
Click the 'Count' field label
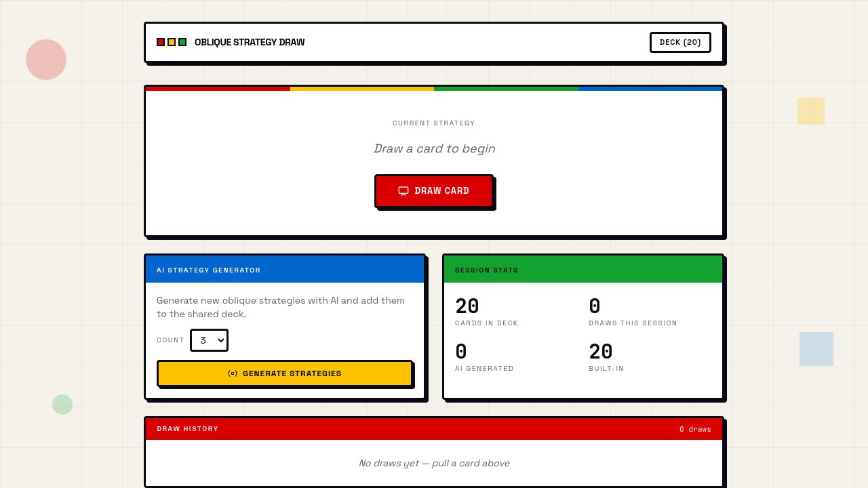coord(170,340)
